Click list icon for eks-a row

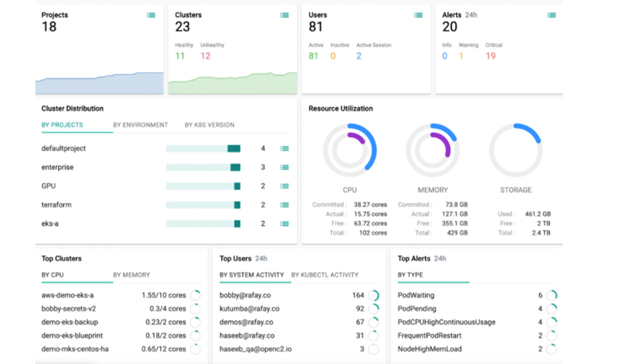[284, 224]
